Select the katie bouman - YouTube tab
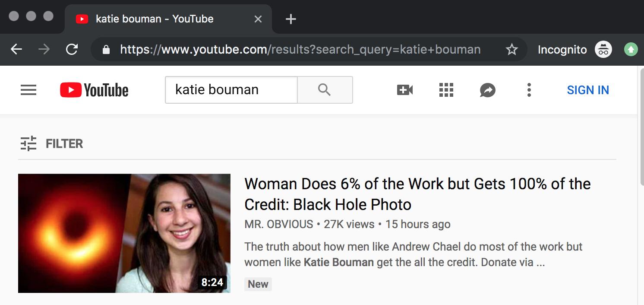 pyautogui.click(x=168, y=19)
